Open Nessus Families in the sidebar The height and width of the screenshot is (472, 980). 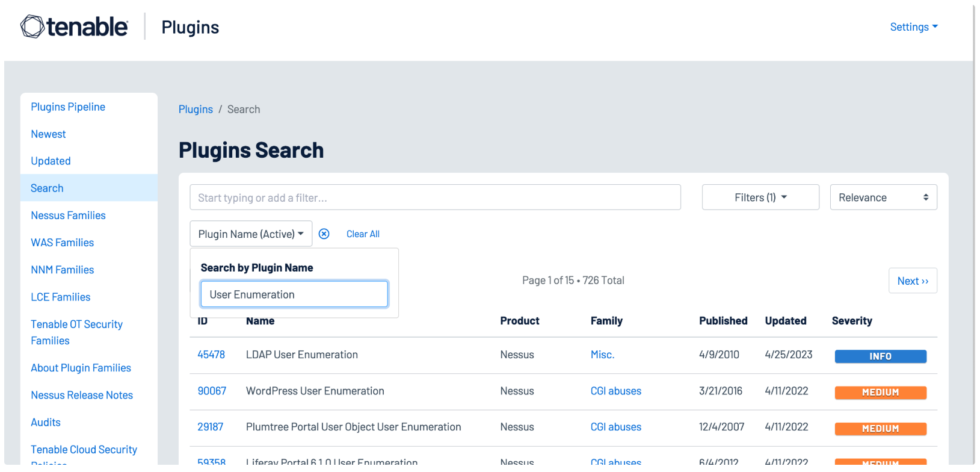pyautogui.click(x=68, y=216)
